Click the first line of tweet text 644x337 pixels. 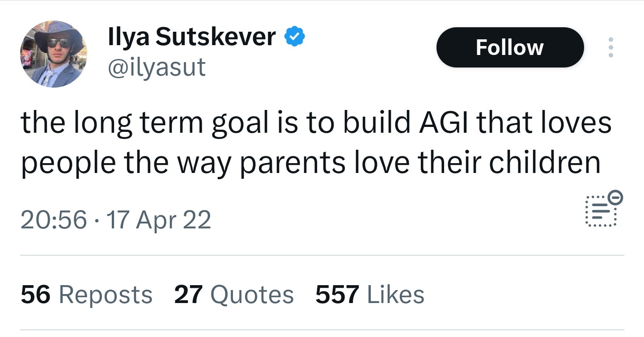316,123
